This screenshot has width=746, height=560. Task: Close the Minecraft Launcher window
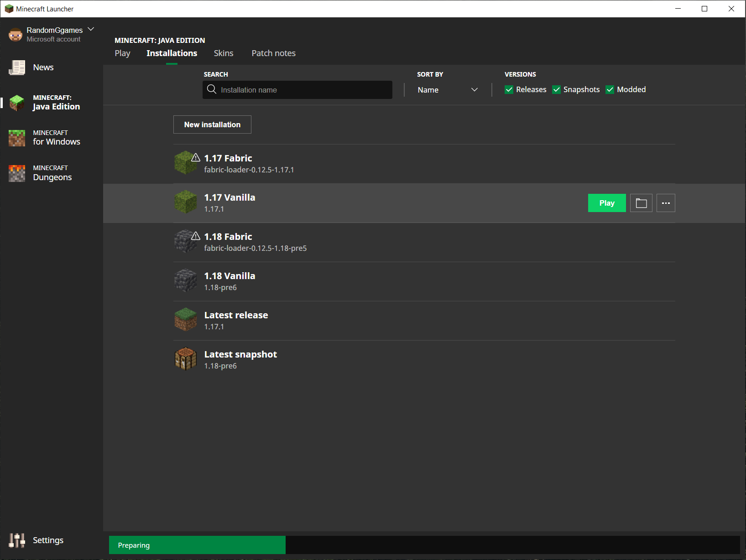click(x=731, y=9)
